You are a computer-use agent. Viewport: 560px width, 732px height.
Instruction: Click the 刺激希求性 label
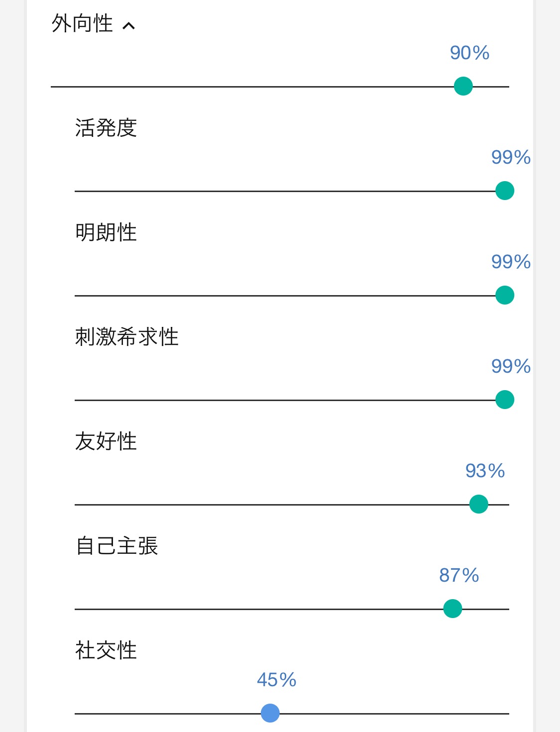coord(127,337)
